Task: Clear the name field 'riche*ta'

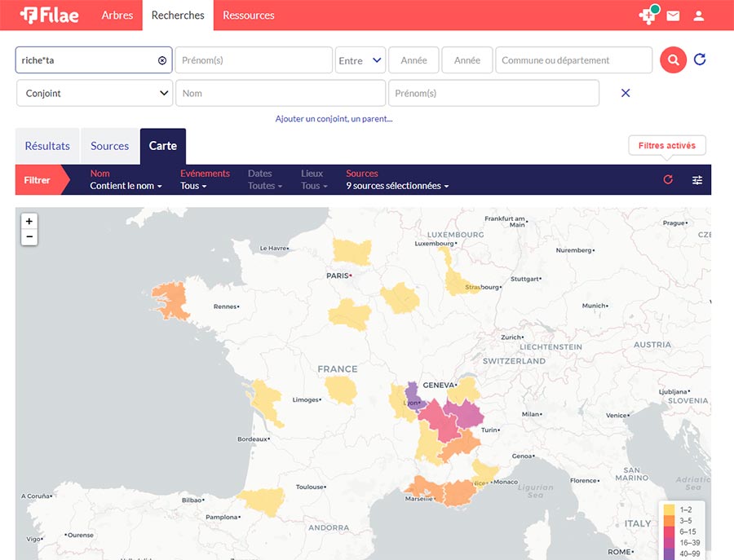Action: pyautogui.click(x=161, y=60)
